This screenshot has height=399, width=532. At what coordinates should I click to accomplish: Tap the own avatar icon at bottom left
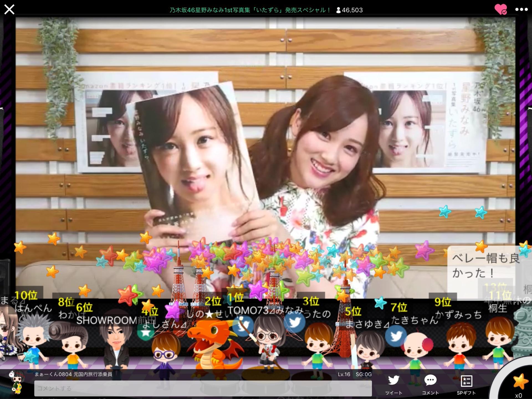(x=16, y=382)
